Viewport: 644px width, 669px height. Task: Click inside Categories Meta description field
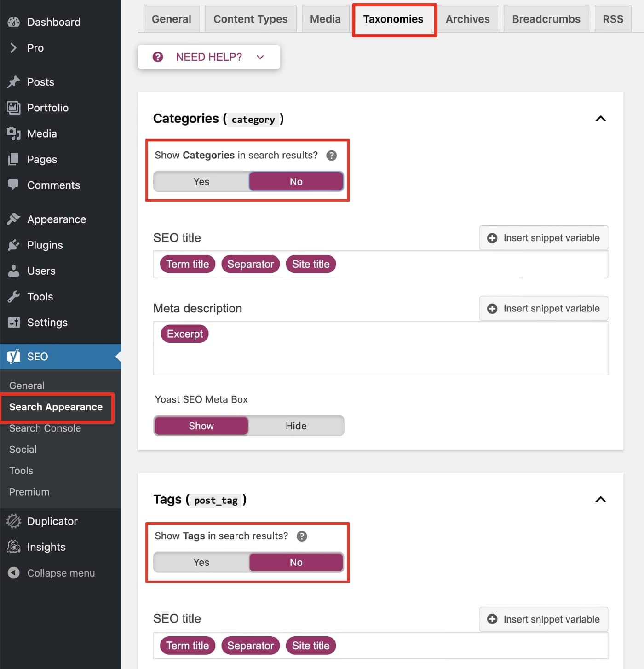380,348
